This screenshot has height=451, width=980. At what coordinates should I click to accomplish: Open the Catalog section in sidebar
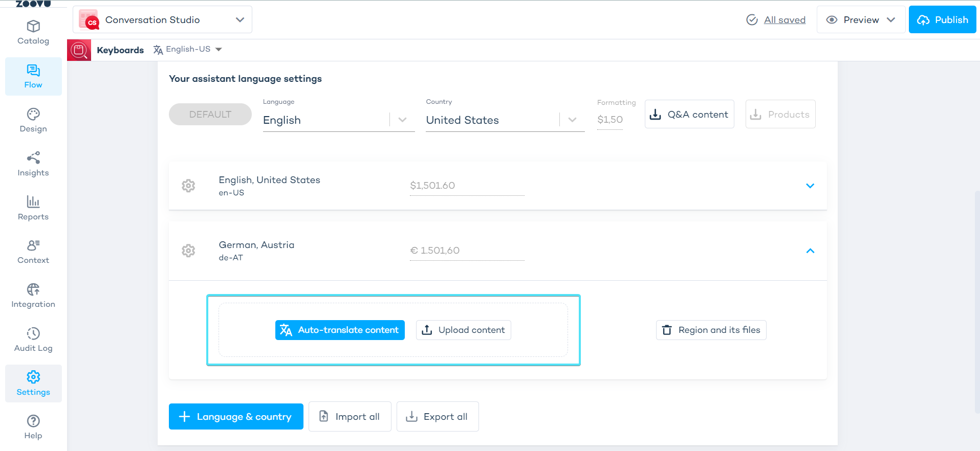click(33, 32)
